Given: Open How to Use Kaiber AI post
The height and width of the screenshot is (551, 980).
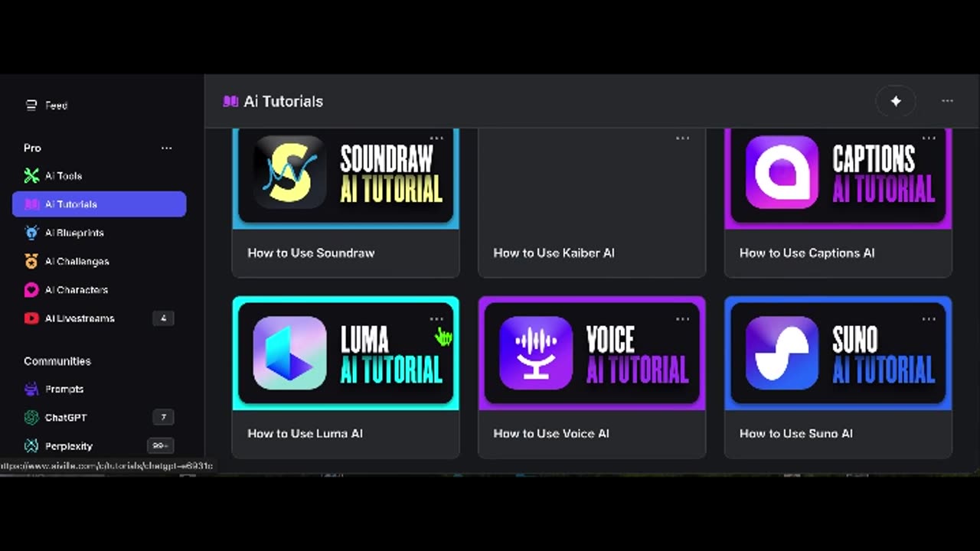Looking at the screenshot, I should tap(554, 253).
